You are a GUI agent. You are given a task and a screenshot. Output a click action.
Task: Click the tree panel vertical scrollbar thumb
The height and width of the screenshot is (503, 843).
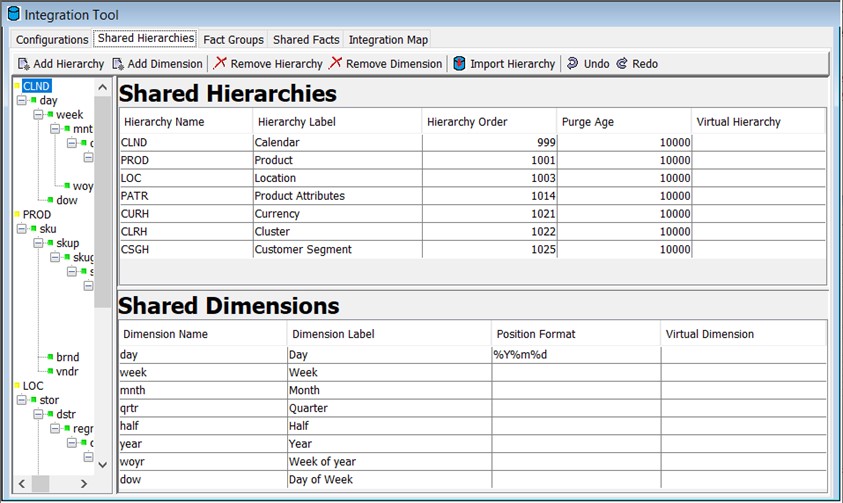(x=102, y=202)
